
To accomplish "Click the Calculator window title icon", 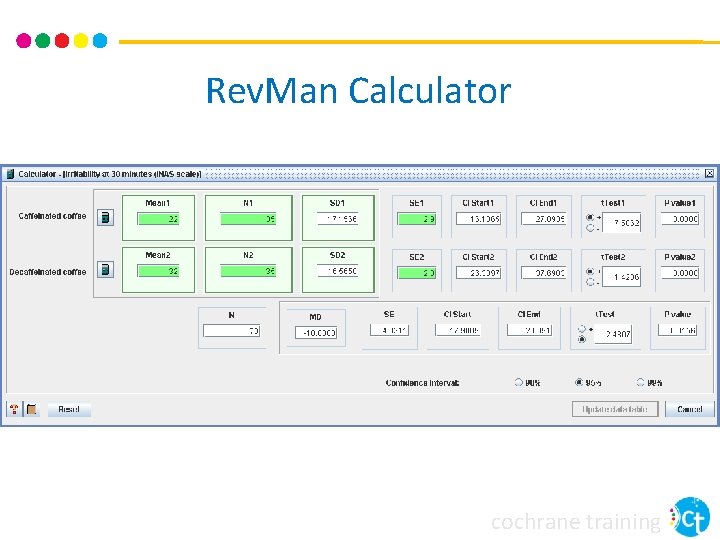I will point(10,174).
